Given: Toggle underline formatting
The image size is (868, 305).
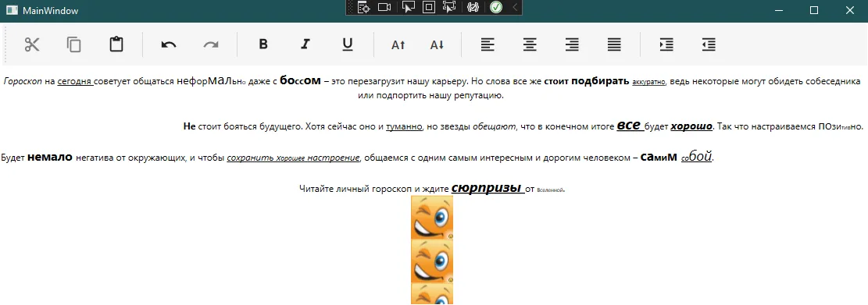Looking at the screenshot, I should [348, 44].
